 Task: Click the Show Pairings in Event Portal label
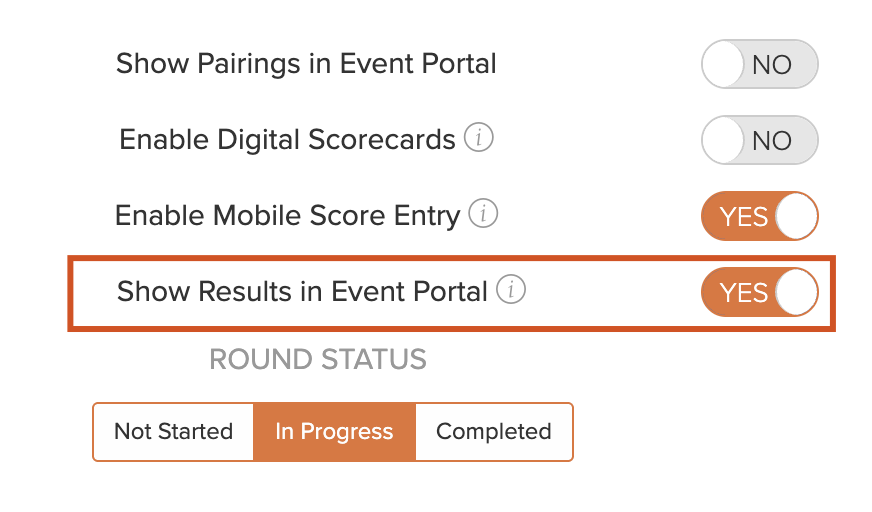[306, 64]
